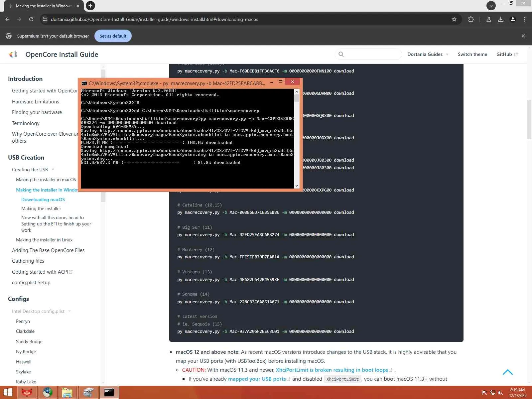Screen dimensions: 532x399
Task: Select the Downloading macOS sidebar anchor
Action: tap(43, 199)
